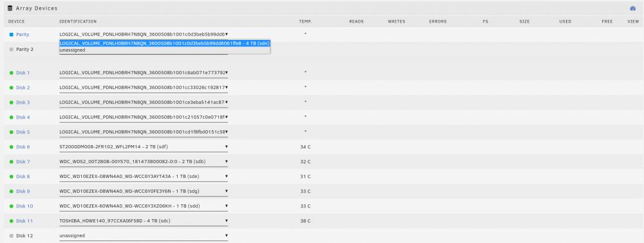Click the blue Parity status square
The height and width of the screenshot is (243, 644).
[x=12, y=35]
